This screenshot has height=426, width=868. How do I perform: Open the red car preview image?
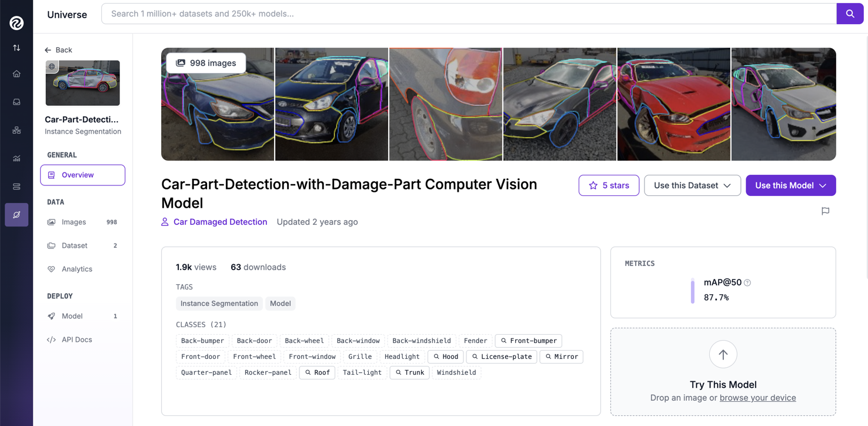674,104
